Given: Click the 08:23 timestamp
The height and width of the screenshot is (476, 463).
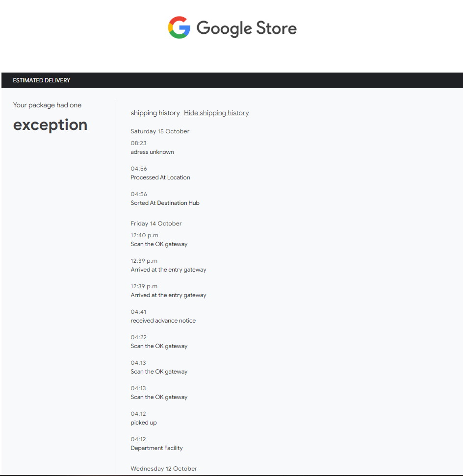Looking at the screenshot, I should pyautogui.click(x=138, y=143).
